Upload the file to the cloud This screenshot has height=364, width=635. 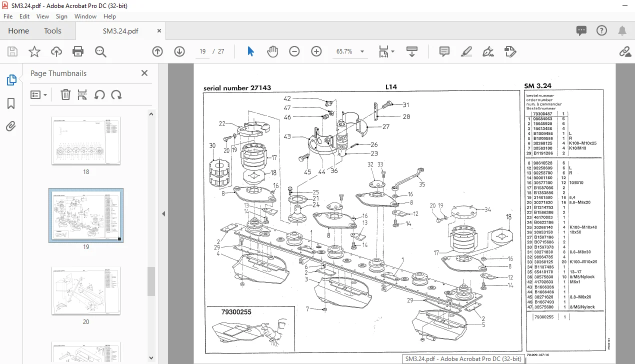pos(56,51)
